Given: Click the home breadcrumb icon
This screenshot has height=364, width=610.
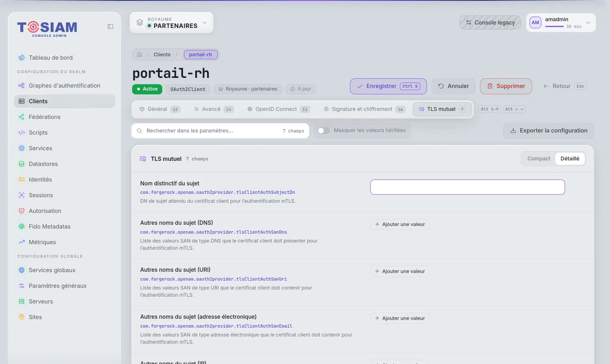Looking at the screenshot, I should (139, 55).
